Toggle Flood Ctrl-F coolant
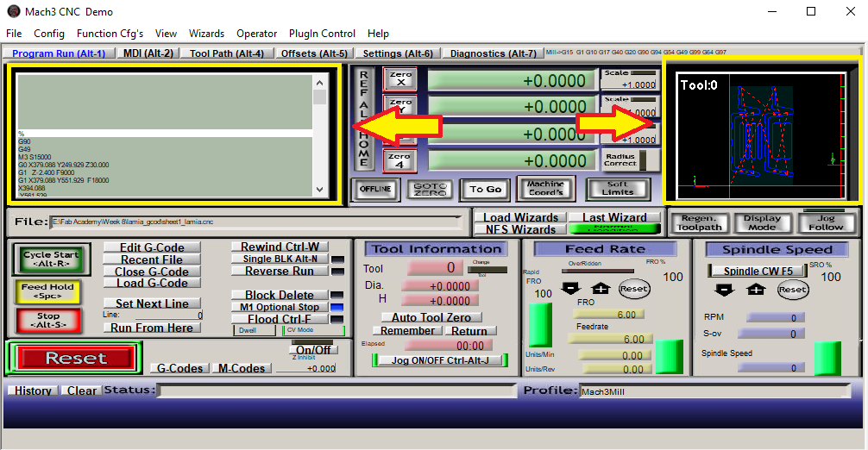This screenshot has height=450, width=868. coord(280,319)
